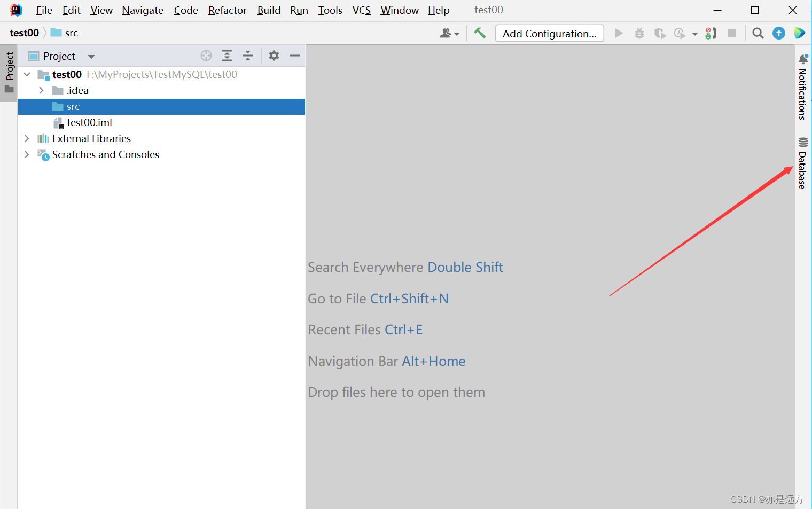Click the Debug bug icon in toolbar

[639, 34]
